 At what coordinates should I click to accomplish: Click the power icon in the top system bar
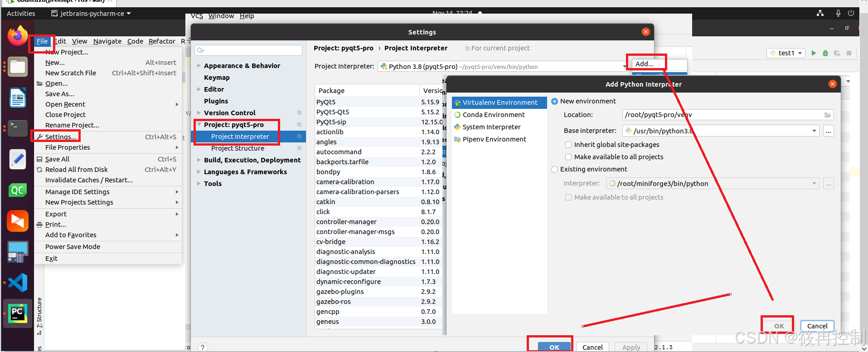point(851,13)
